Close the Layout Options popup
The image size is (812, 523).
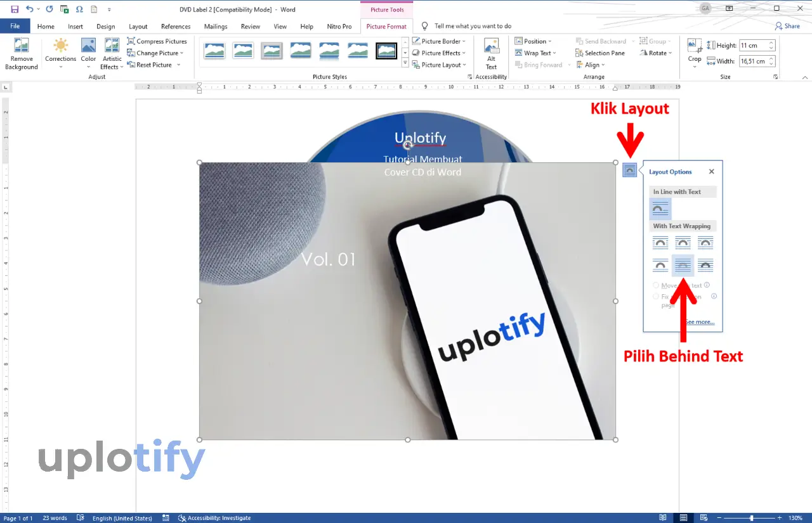coord(712,171)
